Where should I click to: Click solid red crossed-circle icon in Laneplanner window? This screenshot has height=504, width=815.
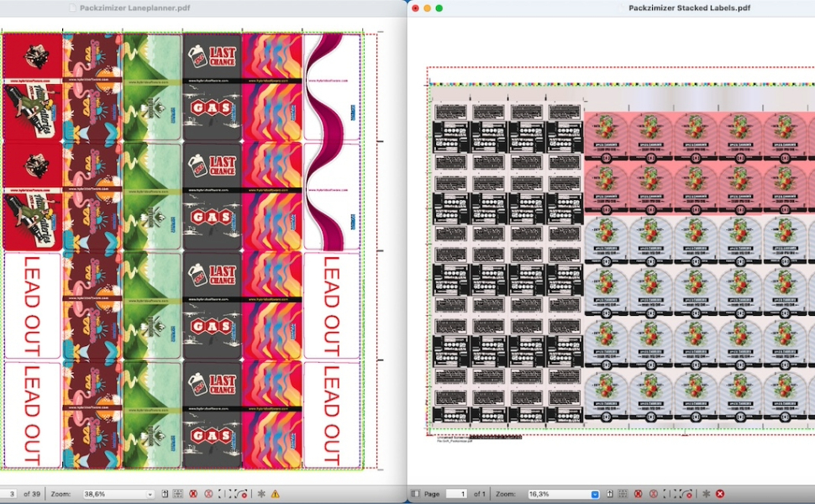pyautogui.click(x=193, y=494)
